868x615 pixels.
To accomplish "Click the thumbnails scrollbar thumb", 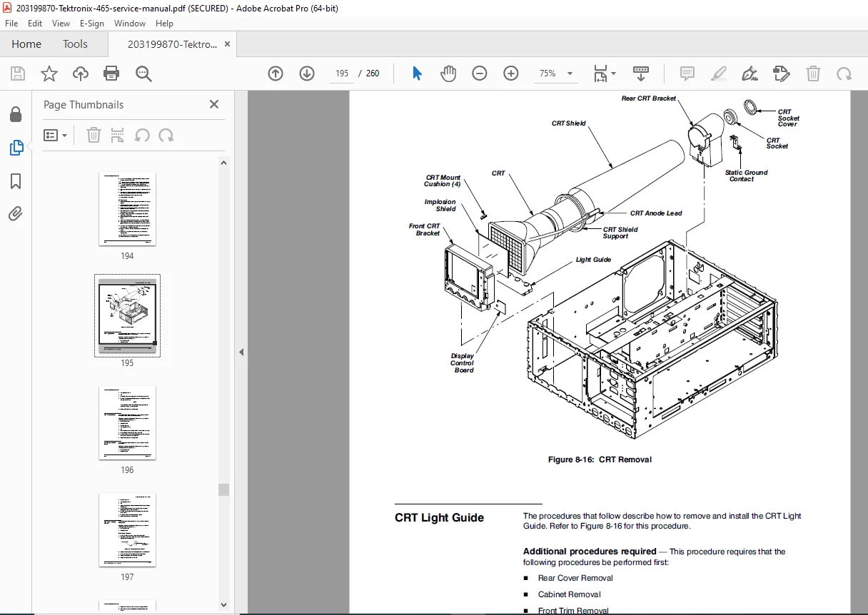I will 224,489.
